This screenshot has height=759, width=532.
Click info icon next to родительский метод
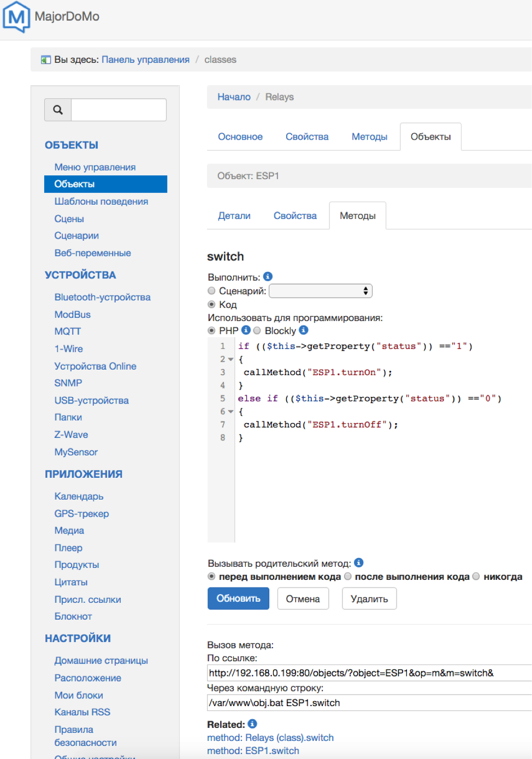coord(359,563)
